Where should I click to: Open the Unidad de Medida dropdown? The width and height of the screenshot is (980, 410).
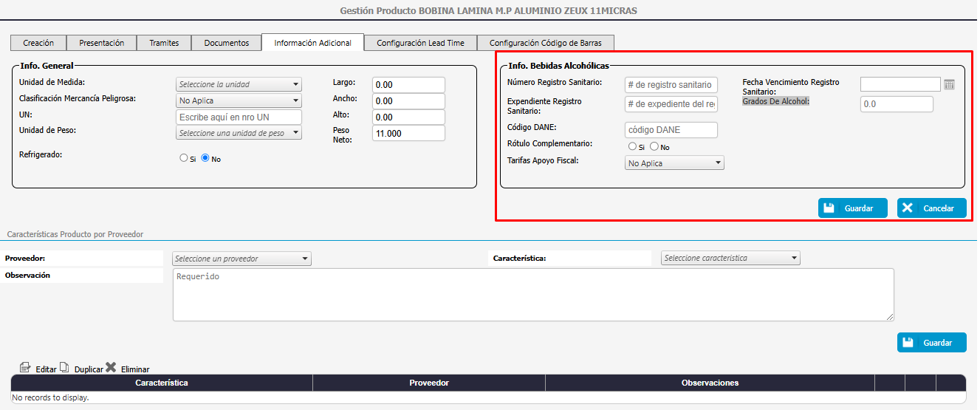pos(239,84)
